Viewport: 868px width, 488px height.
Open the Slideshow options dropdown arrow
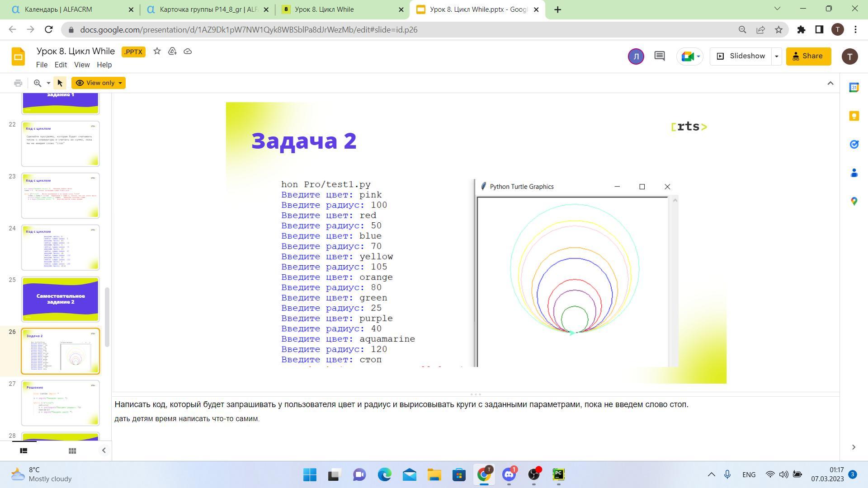point(776,56)
